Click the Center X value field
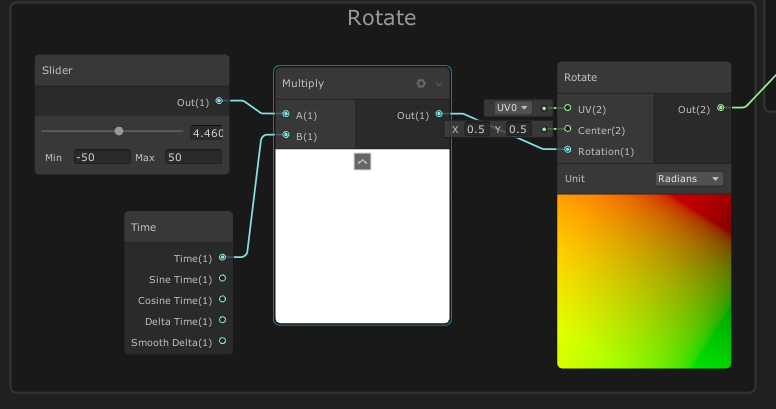776x409 pixels. coord(476,129)
